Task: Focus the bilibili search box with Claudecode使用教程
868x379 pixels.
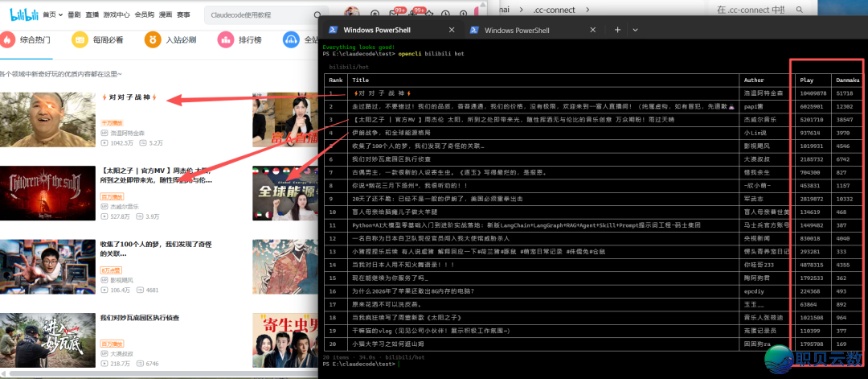Action: (x=259, y=15)
